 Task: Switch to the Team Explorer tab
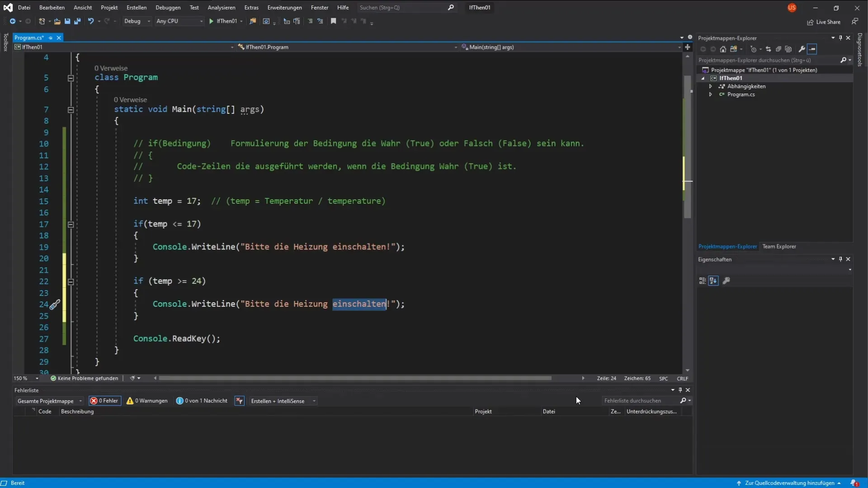[x=779, y=247]
